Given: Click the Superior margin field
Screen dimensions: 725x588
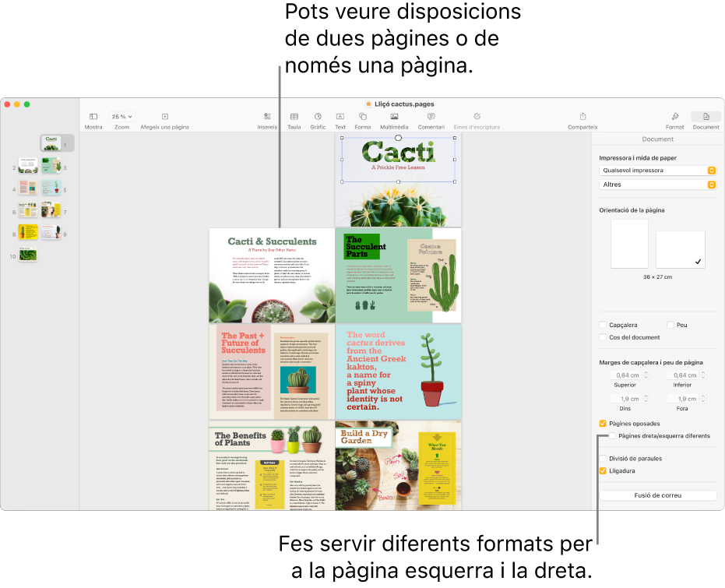Looking at the screenshot, I should click(x=626, y=375).
